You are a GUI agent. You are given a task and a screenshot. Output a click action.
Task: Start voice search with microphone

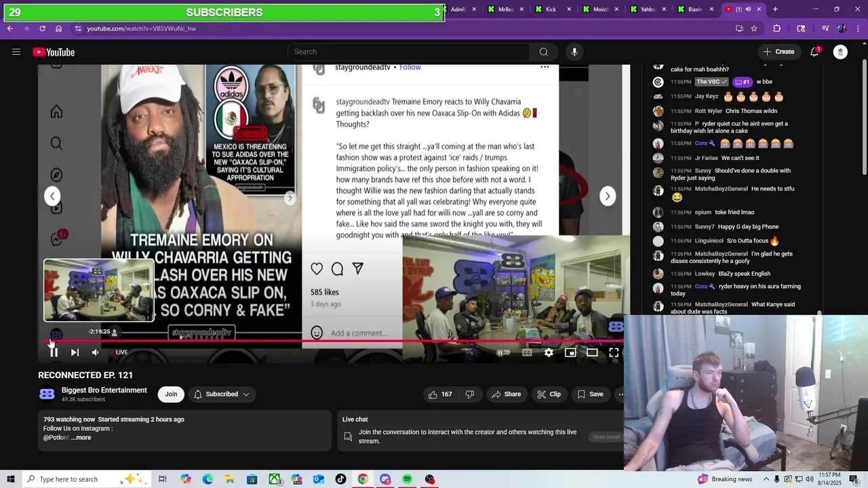[574, 52]
